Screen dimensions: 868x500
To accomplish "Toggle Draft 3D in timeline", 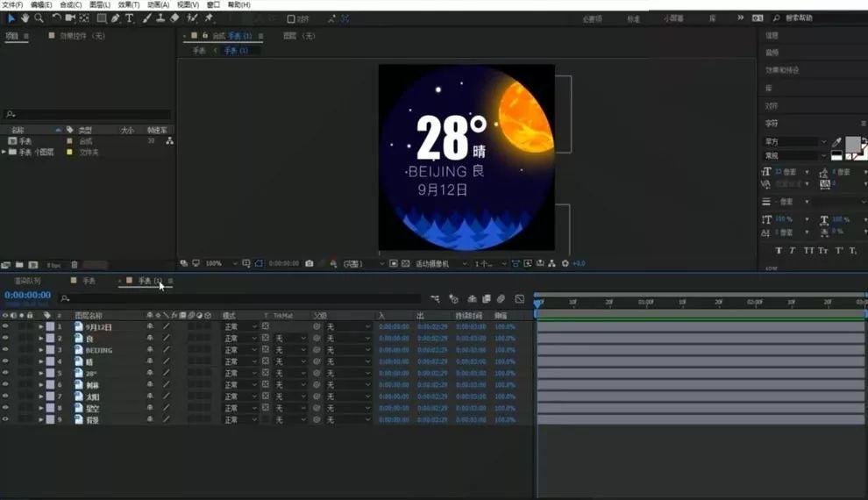I will [453, 299].
